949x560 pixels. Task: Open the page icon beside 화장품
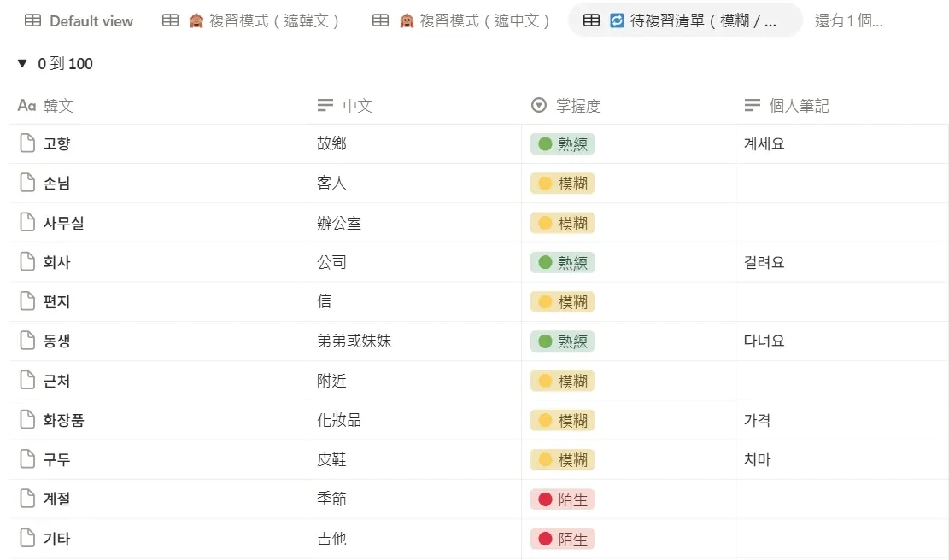[x=27, y=420]
